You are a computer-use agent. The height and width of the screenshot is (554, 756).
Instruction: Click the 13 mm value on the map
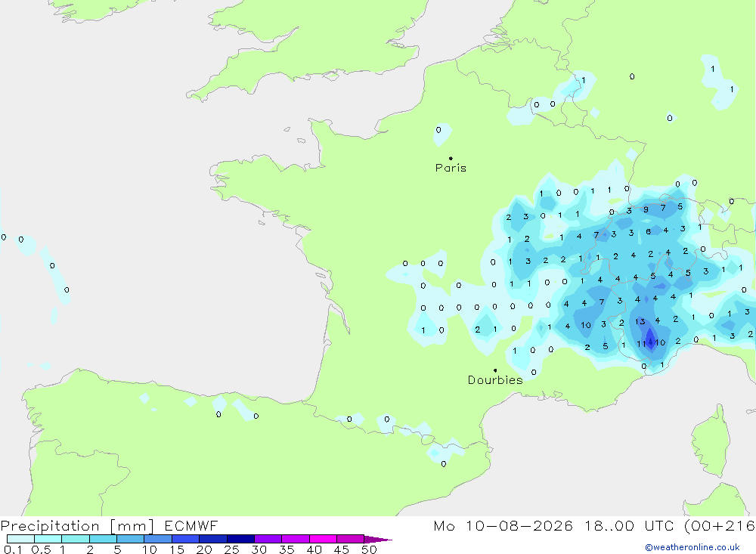[x=640, y=322]
